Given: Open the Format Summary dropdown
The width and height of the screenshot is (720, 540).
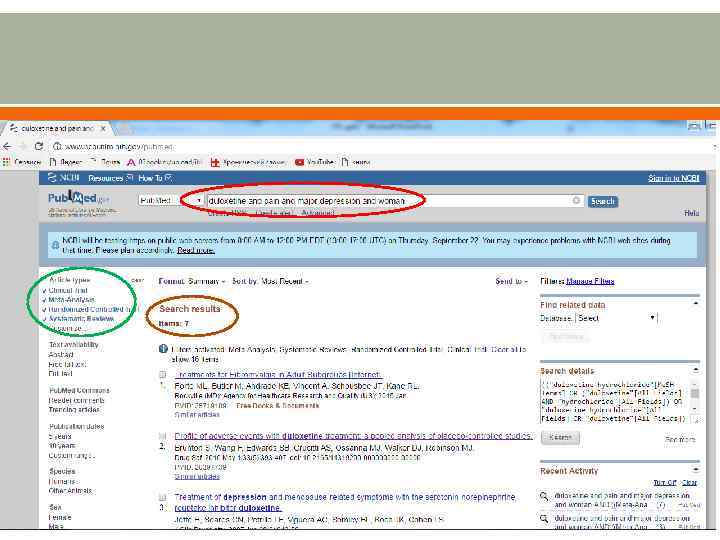Looking at the screenshot, I should tap(192, 281).
